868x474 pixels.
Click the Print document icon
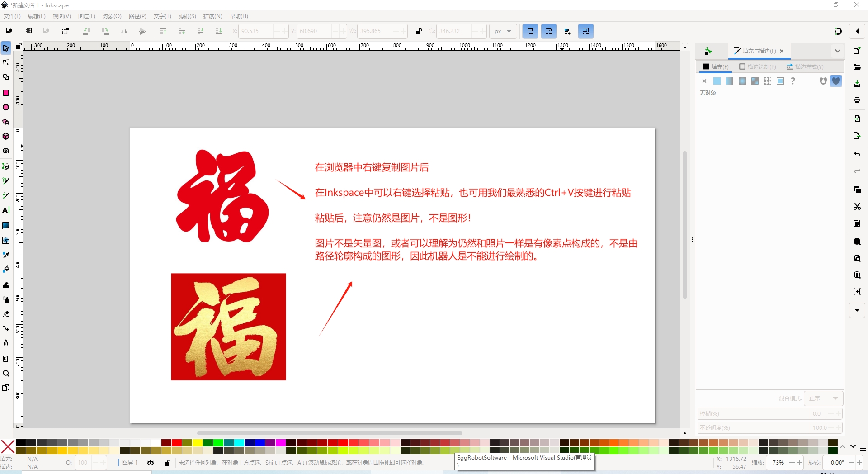pos(857,100)
